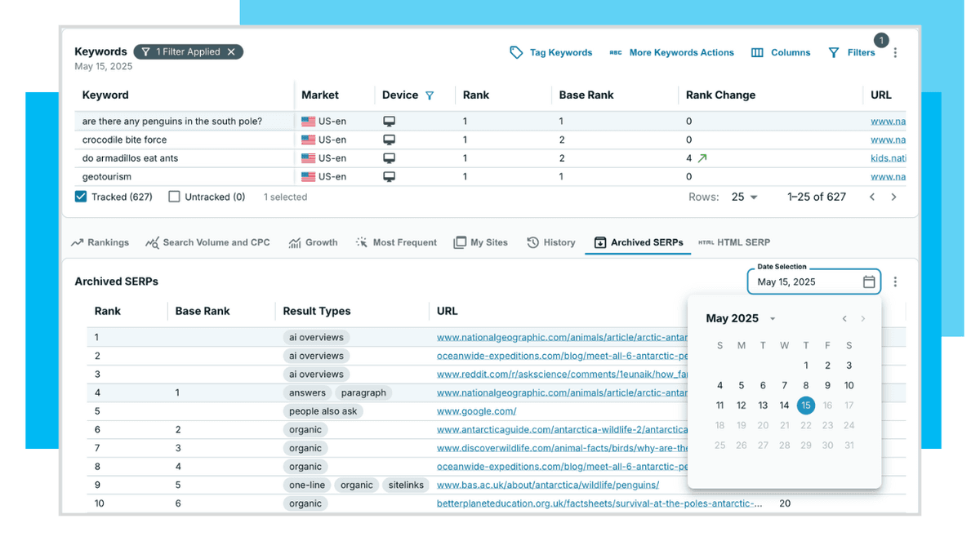
Task: Check the Untracked (0) checkbox
Action: click(x=174, y=197)
